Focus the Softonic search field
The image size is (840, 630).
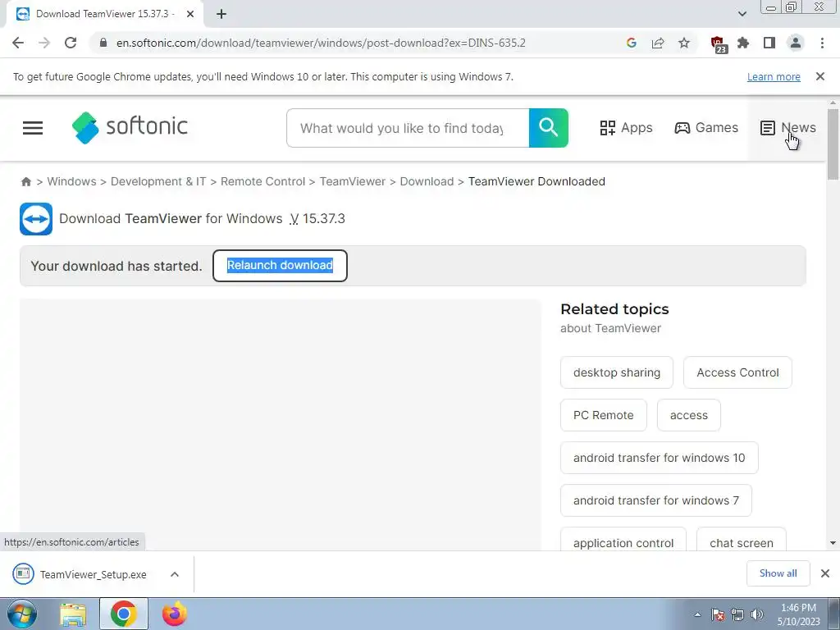coord(408,128)
